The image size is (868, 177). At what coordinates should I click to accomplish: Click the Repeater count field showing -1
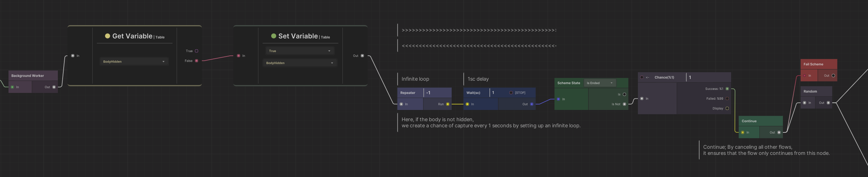click(x=437, y=93)
